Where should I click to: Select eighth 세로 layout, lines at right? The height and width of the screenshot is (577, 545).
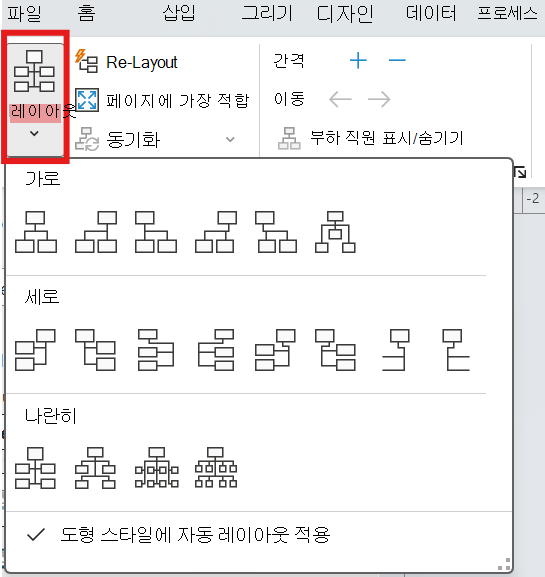click(x=456, y=350)
